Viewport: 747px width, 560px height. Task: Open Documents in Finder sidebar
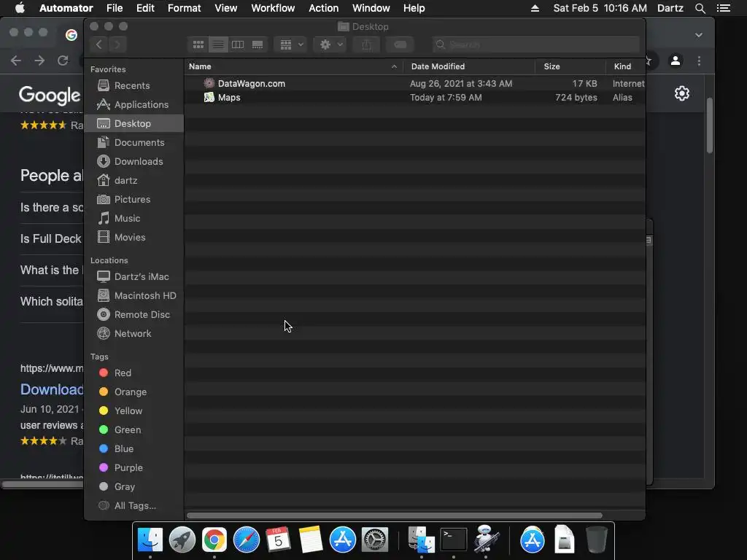tap(133, 143)
